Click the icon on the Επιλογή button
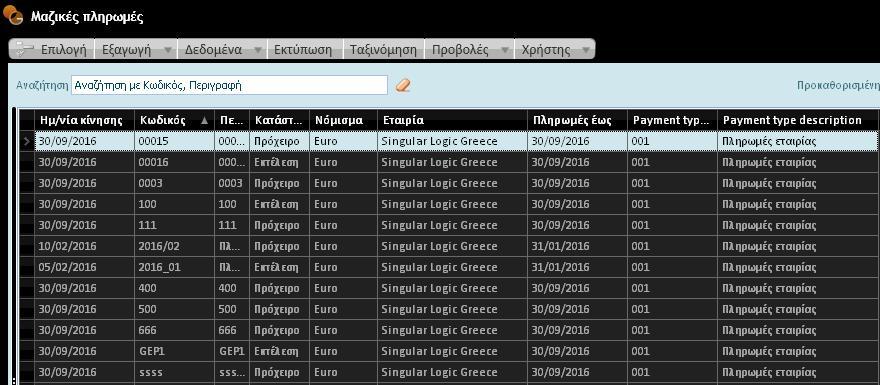 25,49
